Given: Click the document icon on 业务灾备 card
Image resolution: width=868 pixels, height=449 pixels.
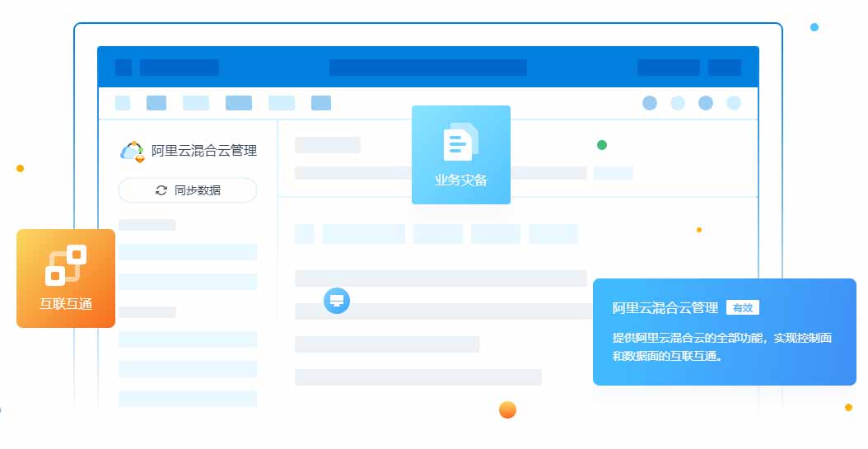Looking at the screenshot, I should tap(460, 142).
